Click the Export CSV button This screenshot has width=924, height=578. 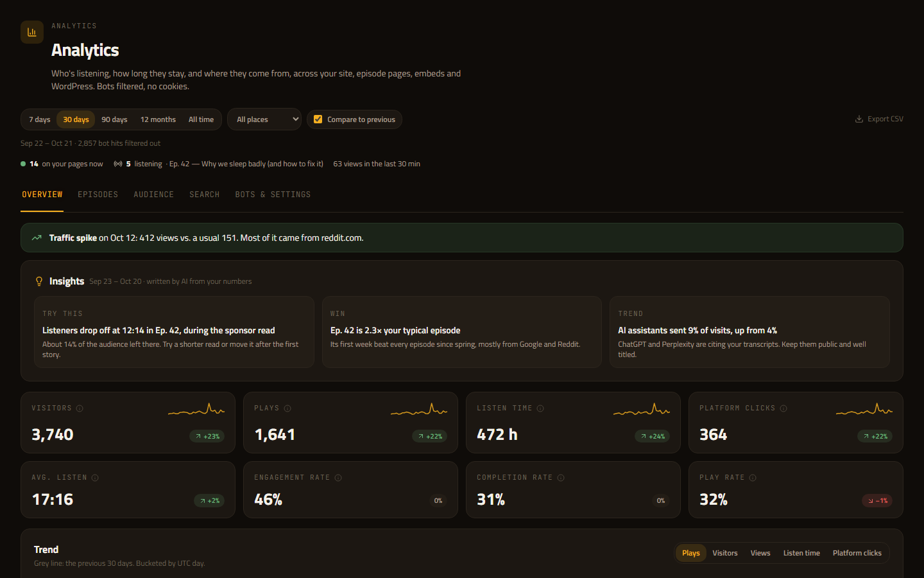click(x=879, y=119)
